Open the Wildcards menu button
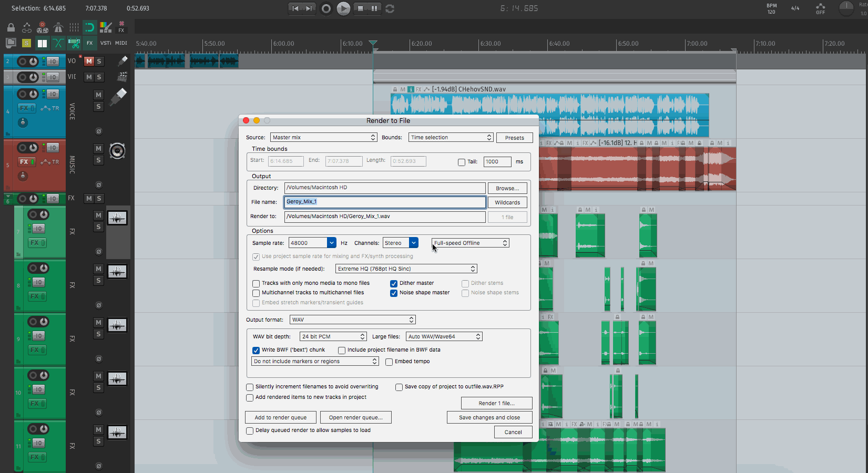The height and width of the screenshot is (473, 868). click(x=507, y=202)
